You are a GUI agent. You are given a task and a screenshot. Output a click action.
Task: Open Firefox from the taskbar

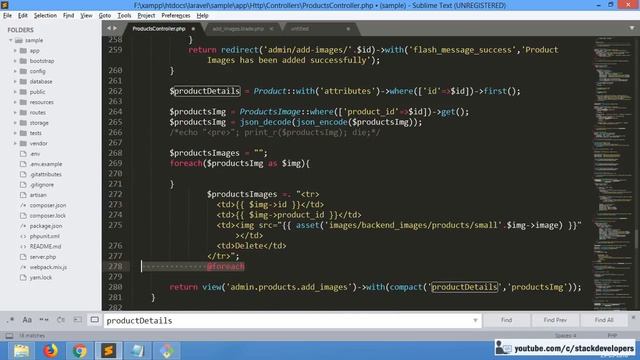(51, 351)
